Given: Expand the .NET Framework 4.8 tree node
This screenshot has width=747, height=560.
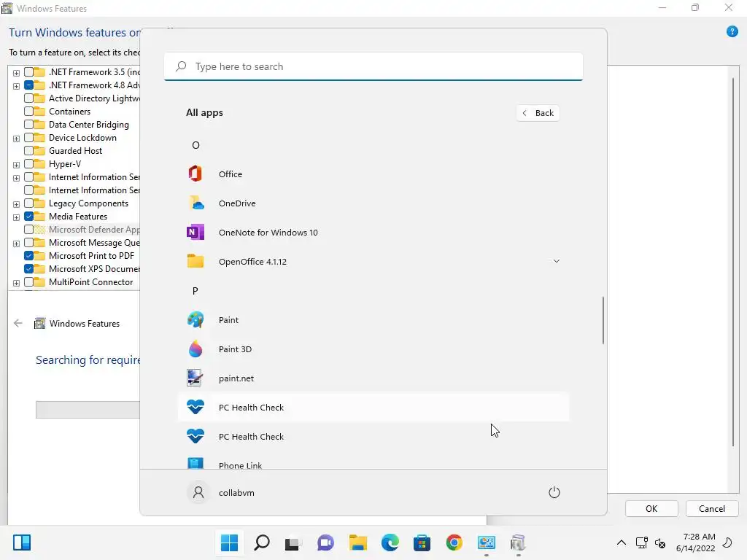Looking at the screenshot, I should 16,86.
